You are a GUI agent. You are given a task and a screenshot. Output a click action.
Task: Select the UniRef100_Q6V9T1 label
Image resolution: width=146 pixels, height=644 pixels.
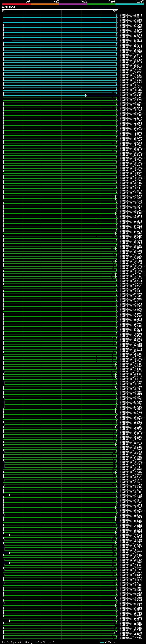point(131,45)
